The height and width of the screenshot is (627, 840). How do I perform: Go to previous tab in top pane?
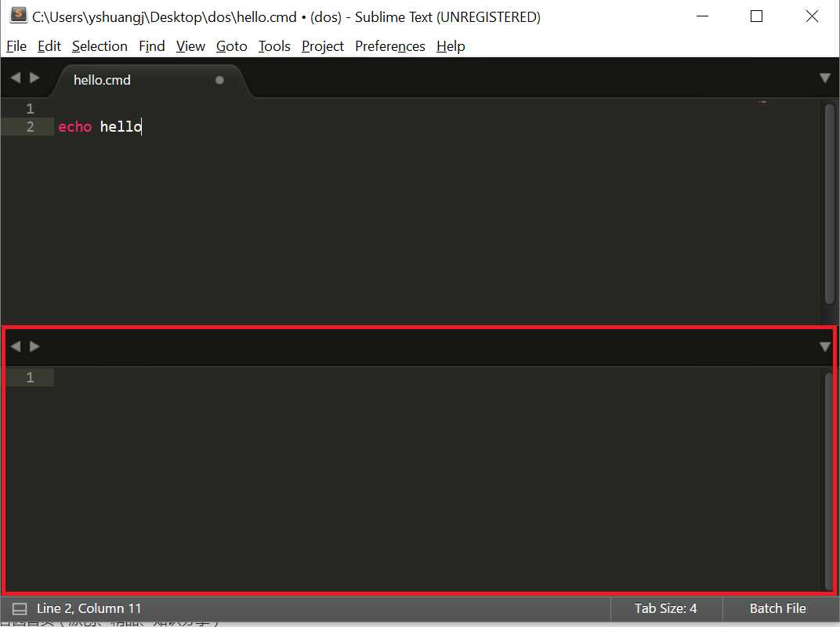pos(16,78)
